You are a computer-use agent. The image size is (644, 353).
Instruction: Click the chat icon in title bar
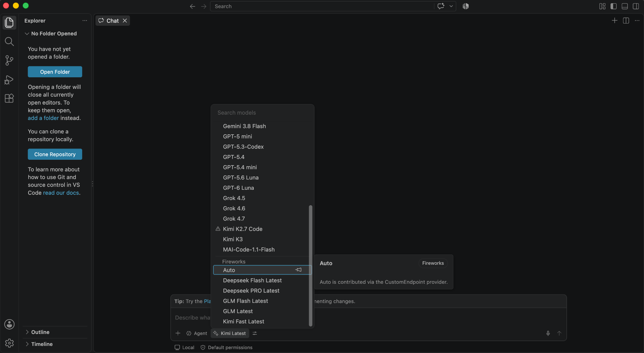click(441, 6)
